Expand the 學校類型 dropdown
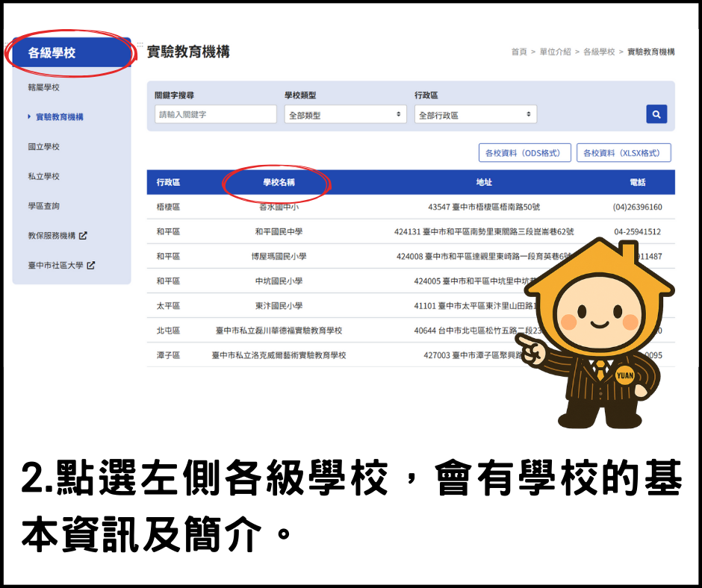 345,115
